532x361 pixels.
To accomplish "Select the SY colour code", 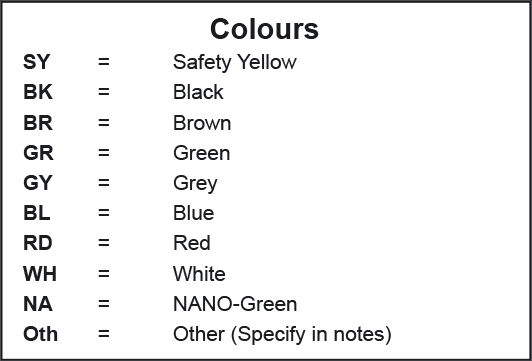I will (x=37, y=62).
